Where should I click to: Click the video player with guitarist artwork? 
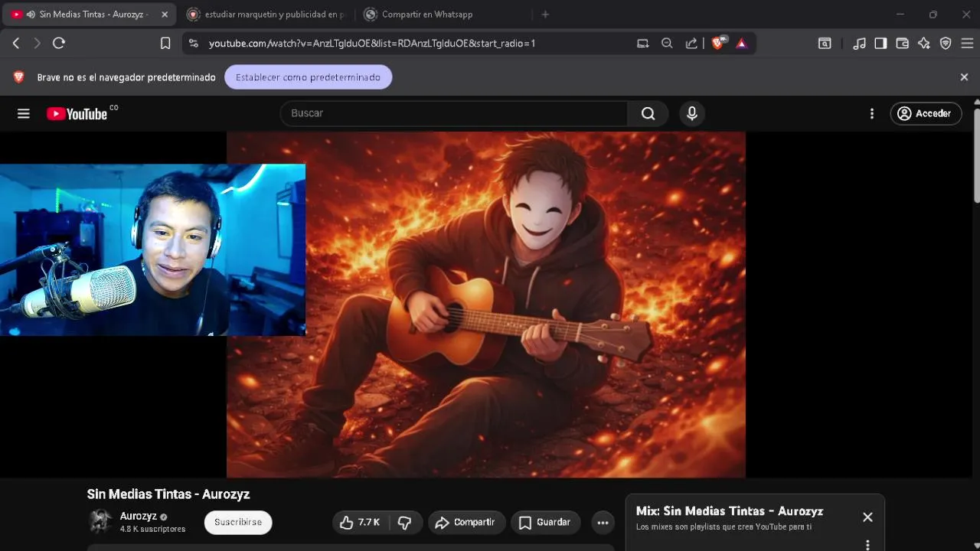[486, 305]
